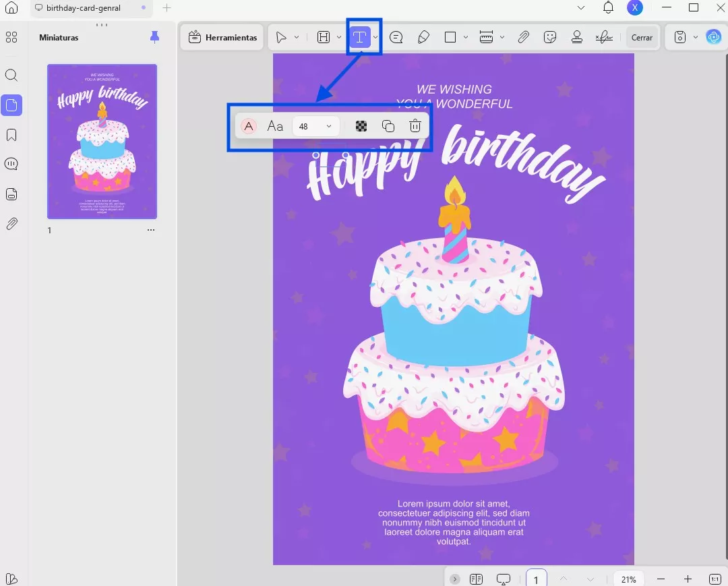Switch to the birthday-card-genral tab
This screenshot has height=586, width=728.
point(84,8)
